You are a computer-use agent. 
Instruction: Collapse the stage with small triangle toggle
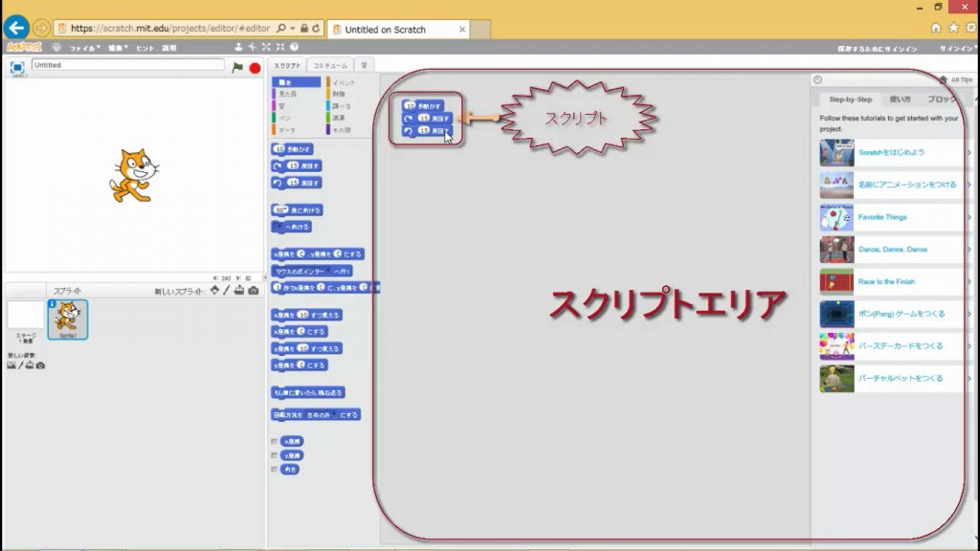pos(263,278)
